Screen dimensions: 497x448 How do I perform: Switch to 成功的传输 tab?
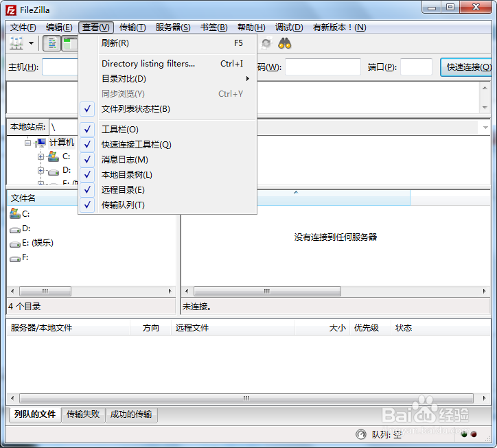(x=131, y=414)
